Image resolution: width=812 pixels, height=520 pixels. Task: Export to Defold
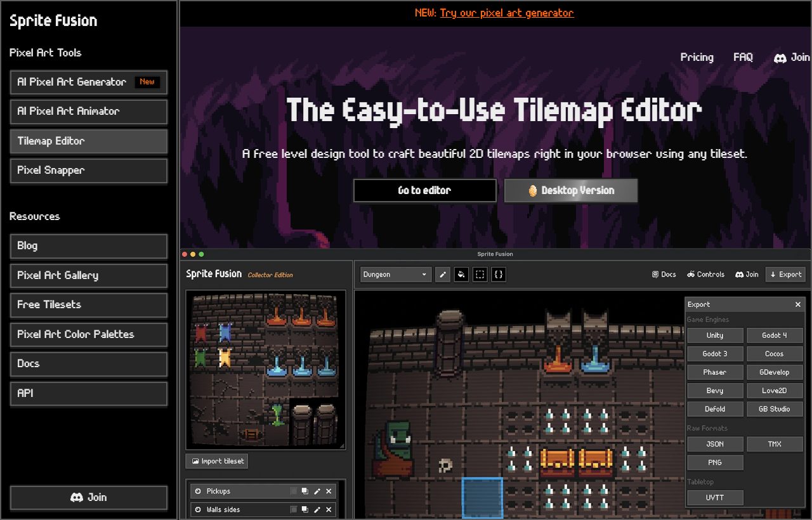(x=715, y=409)
